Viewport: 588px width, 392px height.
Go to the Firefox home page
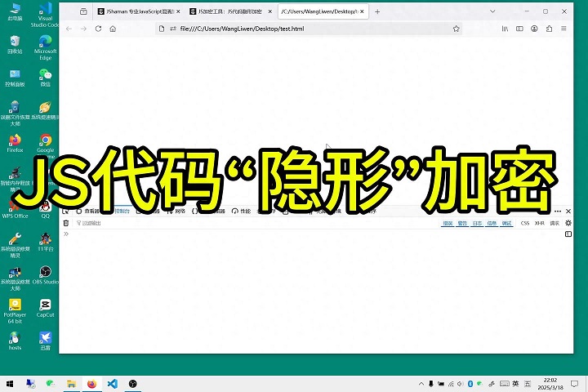[x=113, y=29]
